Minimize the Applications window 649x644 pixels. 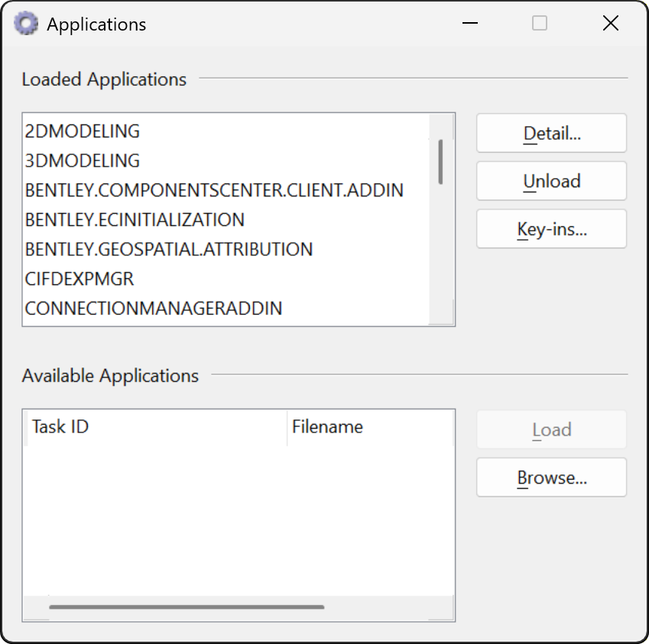pos(470,23)
